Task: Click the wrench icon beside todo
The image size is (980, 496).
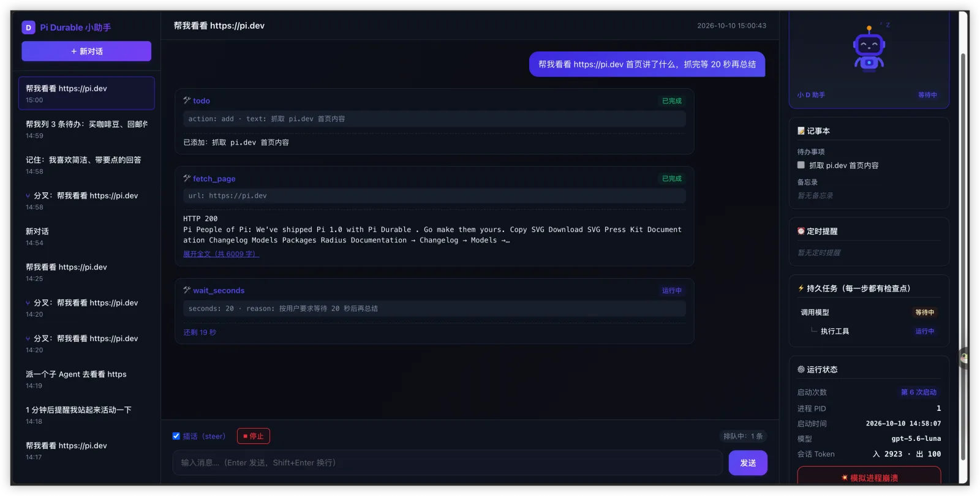Action: pyautogui.click(x=187, y=100)
